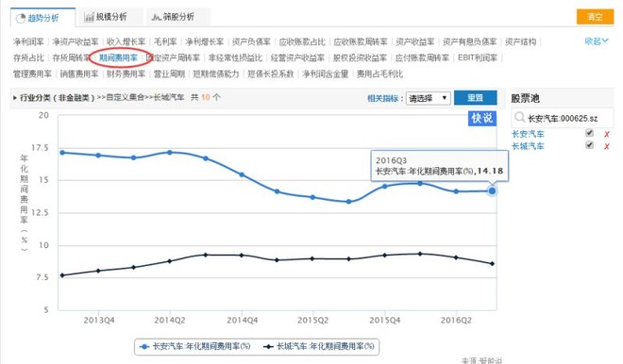Select the 非经常性损益比 indicator
Image resolution: width=623 pixels, height=364 pixels.
coord(235,58)
